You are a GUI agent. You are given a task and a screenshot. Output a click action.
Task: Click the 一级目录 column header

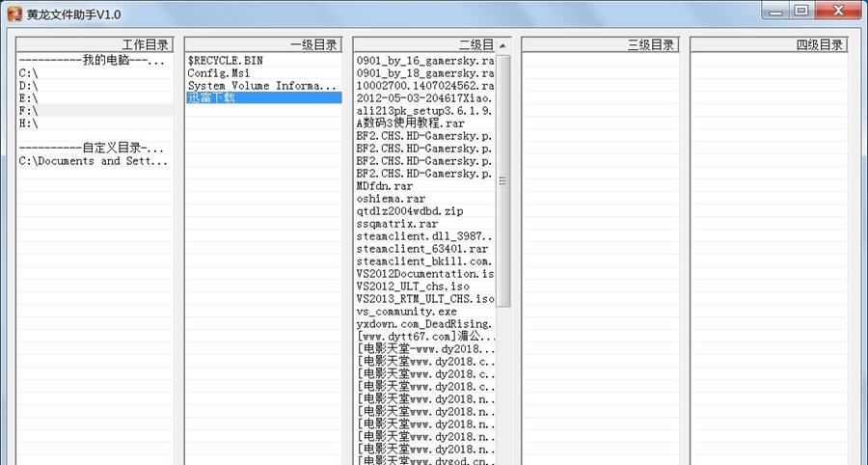(x=263, y=44)
